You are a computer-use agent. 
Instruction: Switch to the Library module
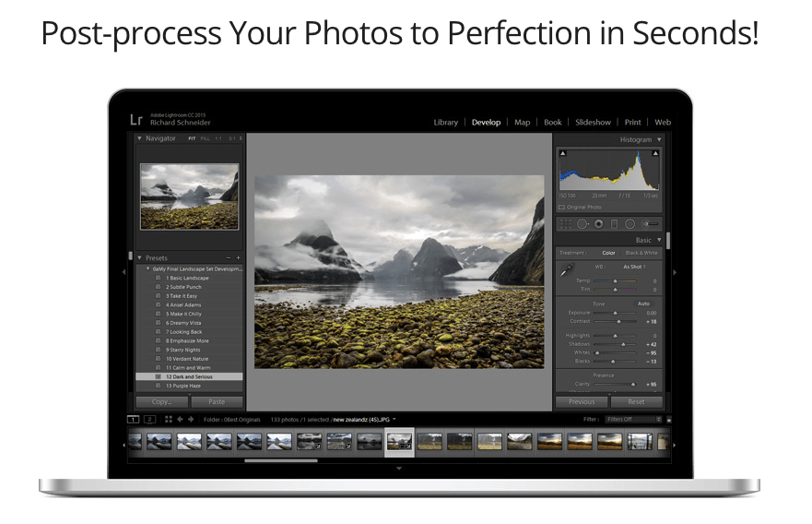pos(445,123)
